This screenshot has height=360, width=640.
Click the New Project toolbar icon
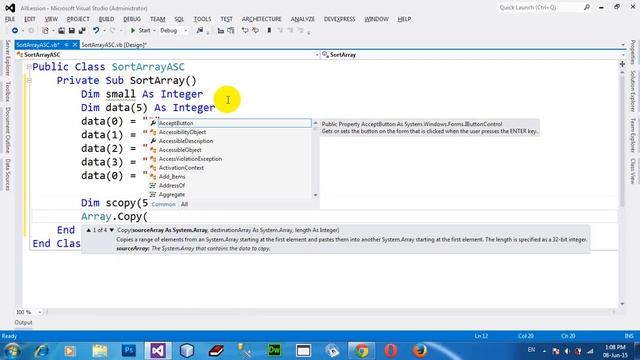point(45,31)
